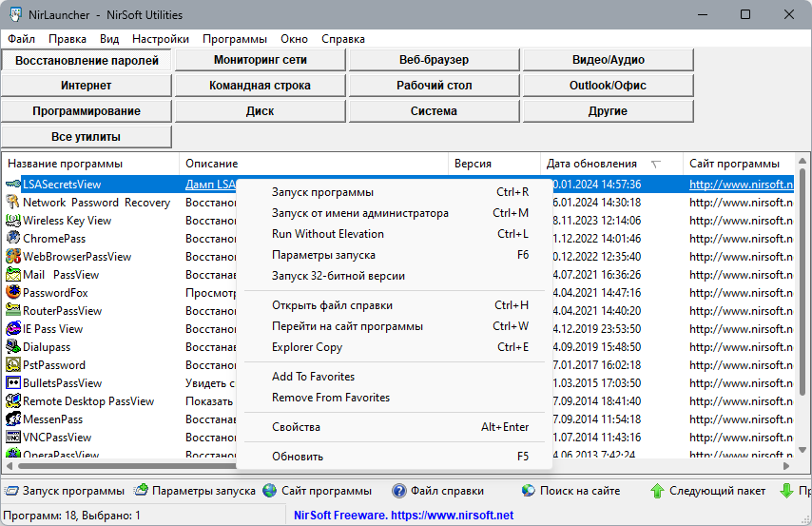
Task: Click Параметры запуска toolbar icon
Action: [141, 490]
